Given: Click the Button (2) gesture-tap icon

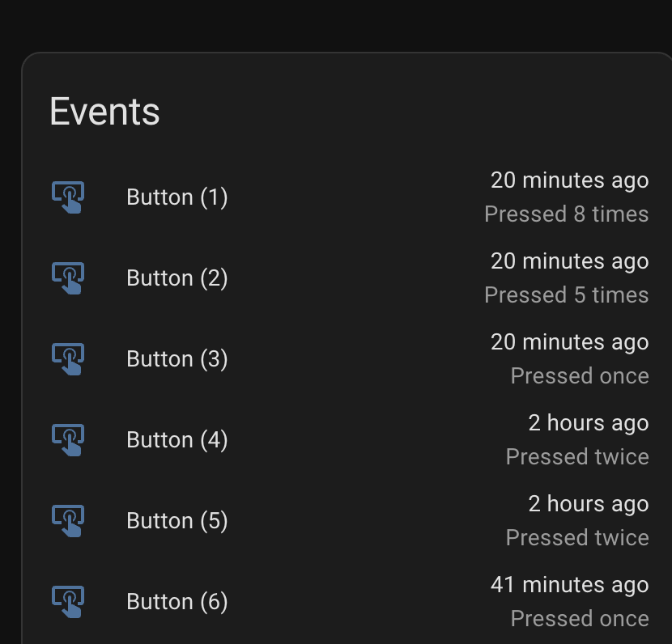Looking at the screenshot, I should click(x=68, y=278).
